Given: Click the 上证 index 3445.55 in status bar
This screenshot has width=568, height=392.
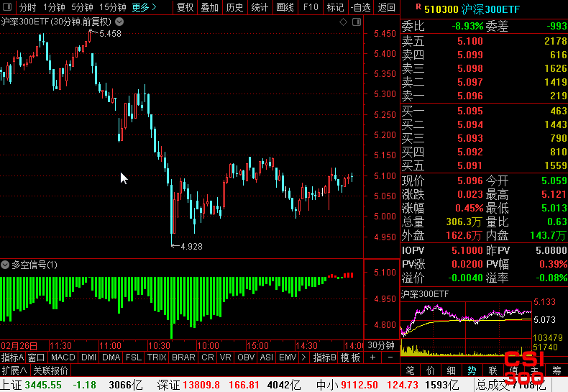Looking at the screenshot, I should point(43,385).
